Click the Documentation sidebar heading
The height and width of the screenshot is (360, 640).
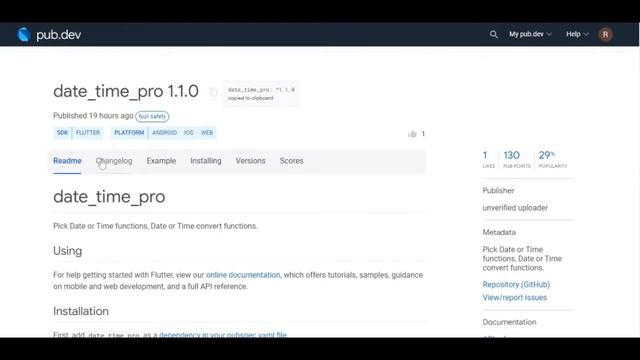(509, 322)
